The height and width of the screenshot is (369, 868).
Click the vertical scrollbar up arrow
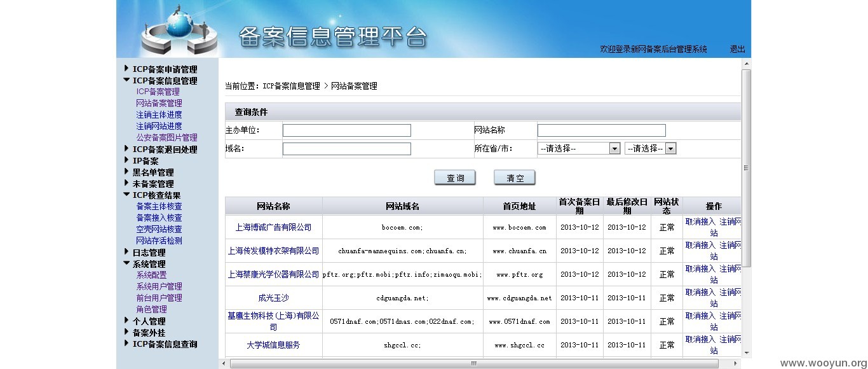[x=747, y=64]
